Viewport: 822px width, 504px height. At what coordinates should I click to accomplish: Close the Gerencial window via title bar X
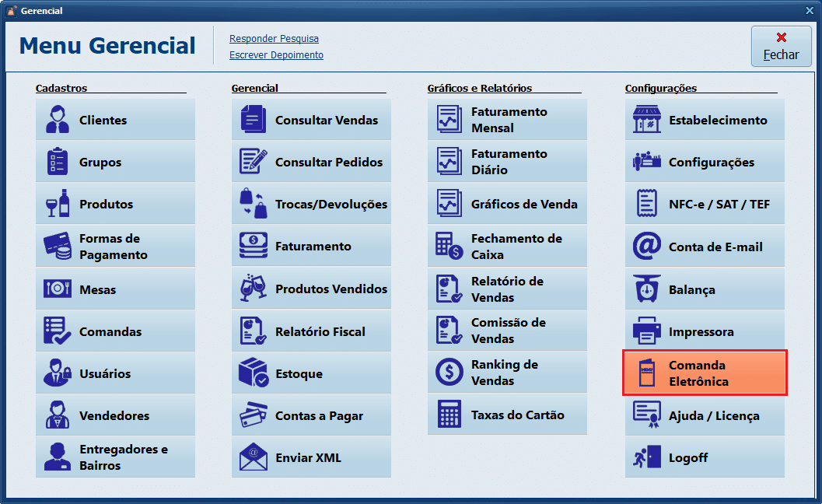coord(810,11)
